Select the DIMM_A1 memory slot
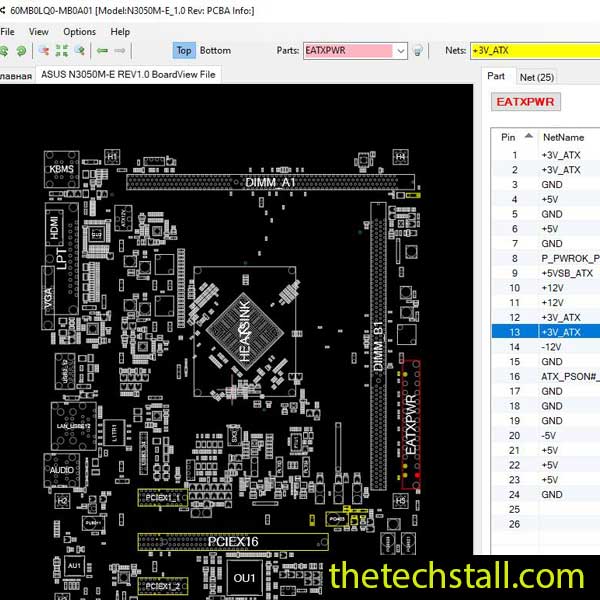600x600 pixels. click(x=270, y=182)
